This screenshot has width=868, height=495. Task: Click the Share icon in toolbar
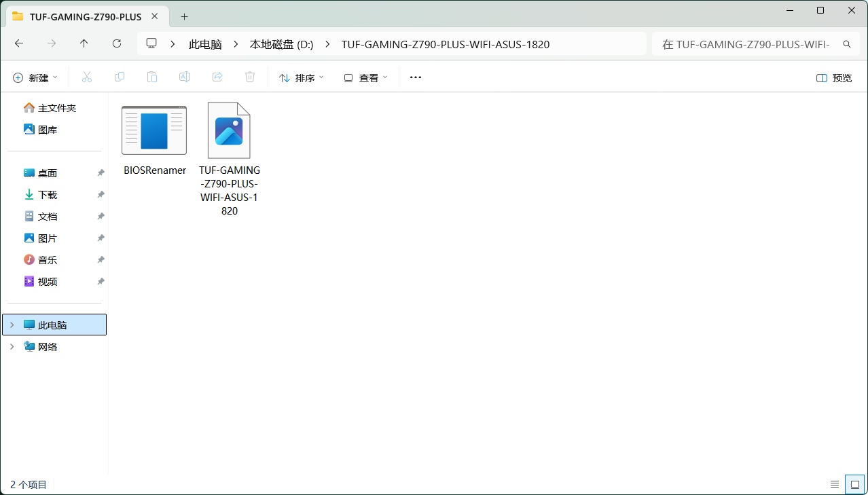pos(217,77)
